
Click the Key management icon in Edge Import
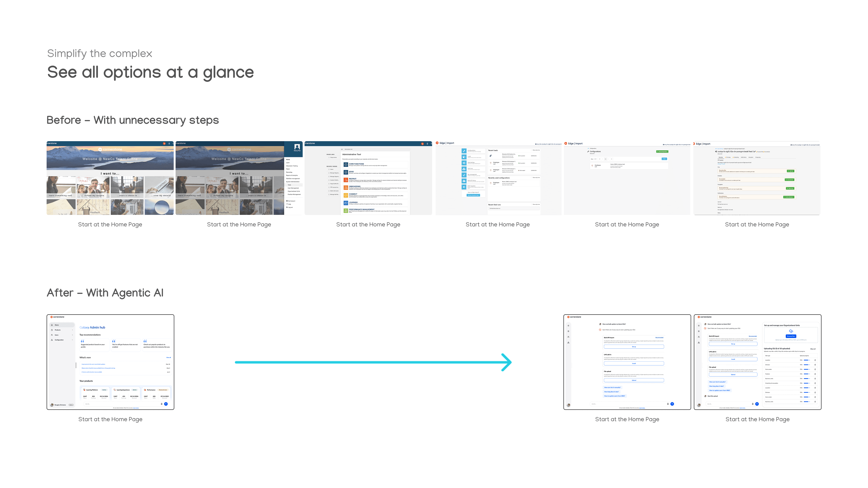click(x=464, y=175)
